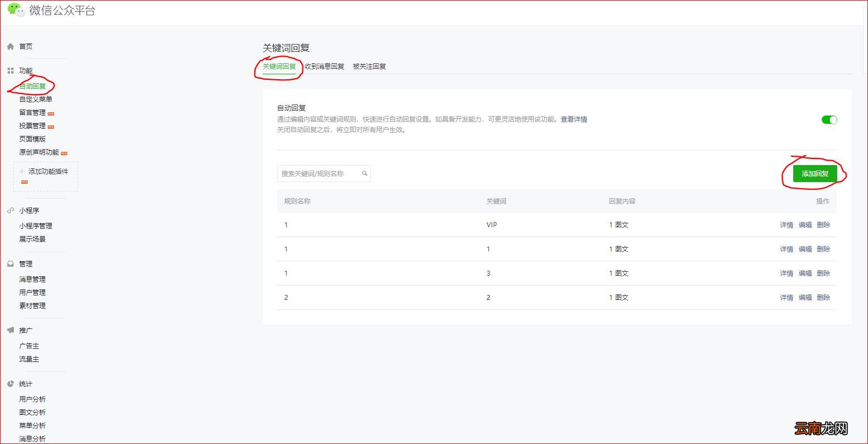
Task: Open 展示场景 in the sidebar
Action: pyautogui.click(x=32, y=239)
